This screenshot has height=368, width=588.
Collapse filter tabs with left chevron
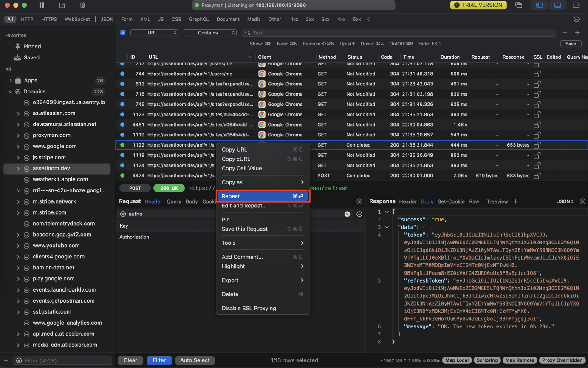368,19
